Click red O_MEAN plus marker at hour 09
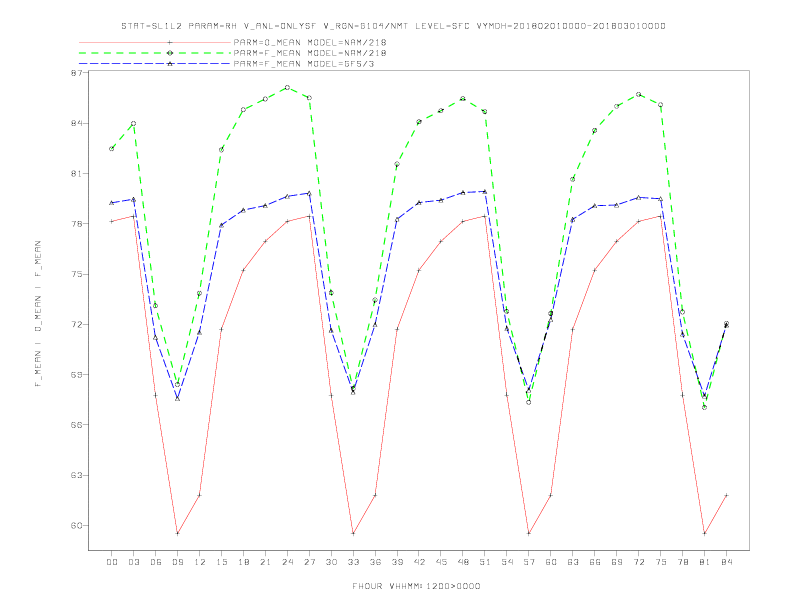The height and width of the screenshot is (612, 792). pos(177,533)
